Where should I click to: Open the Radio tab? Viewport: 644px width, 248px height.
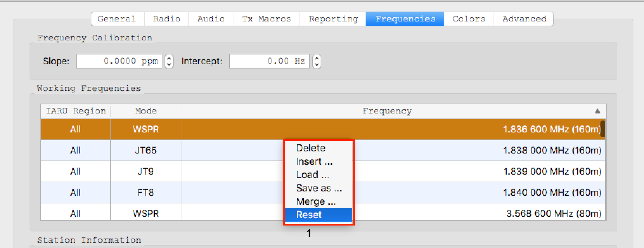click(167, 19)
